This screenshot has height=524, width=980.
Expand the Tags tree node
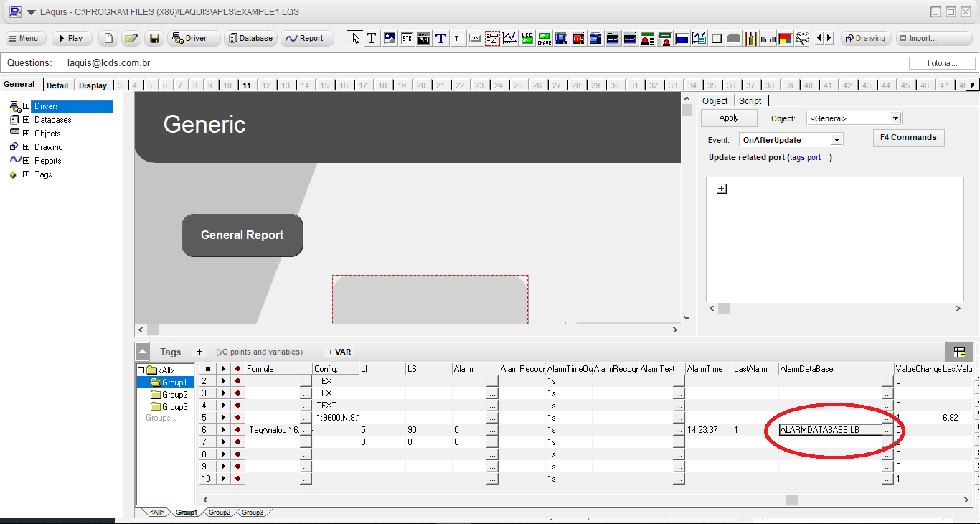(26, 174)
